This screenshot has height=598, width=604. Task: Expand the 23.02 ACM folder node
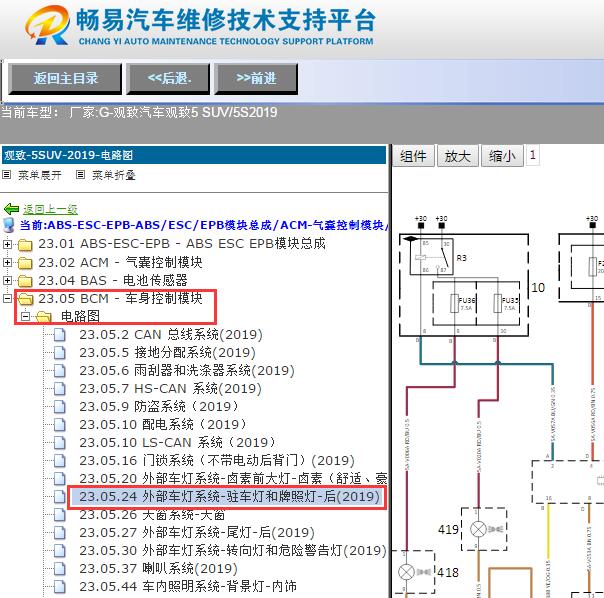pyautogui.click(x=7, y=262)
